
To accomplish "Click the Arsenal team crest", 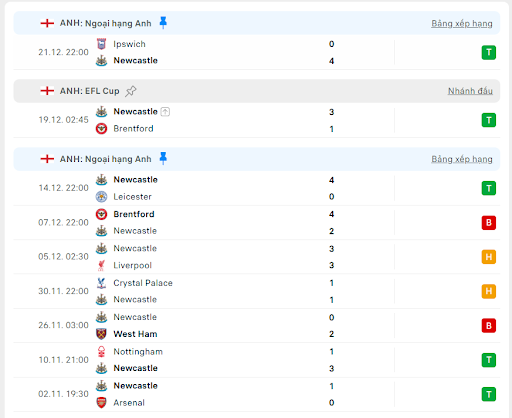I will coord(101,402).
